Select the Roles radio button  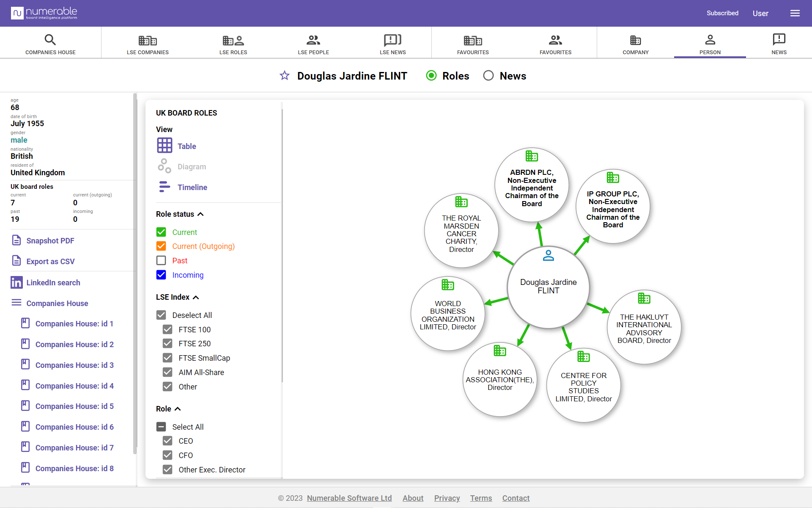click(431, 75)
